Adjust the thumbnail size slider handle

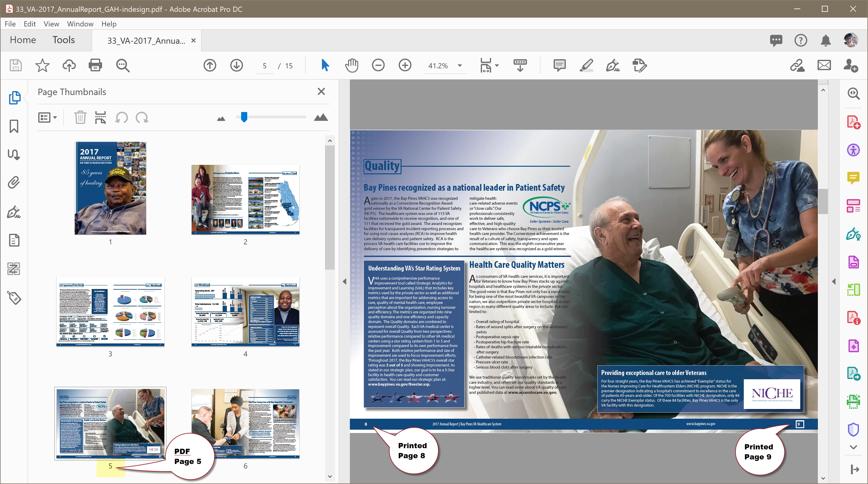(x=244, y=117)
